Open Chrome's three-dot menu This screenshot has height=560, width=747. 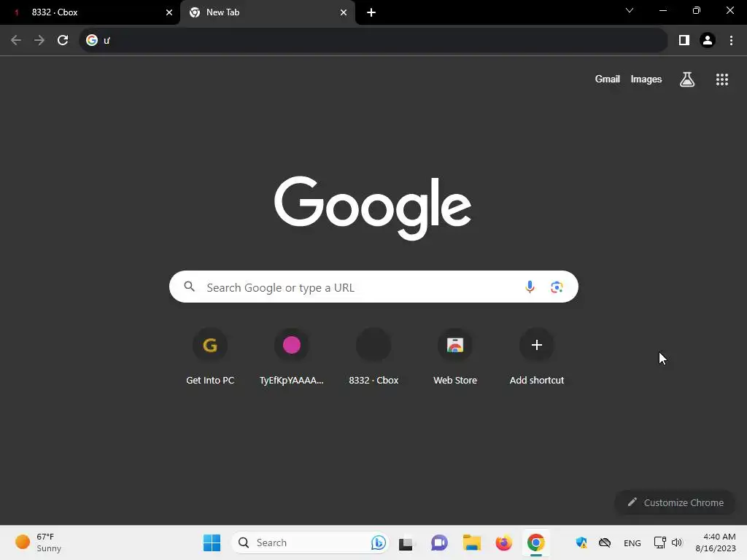pos(731,40)
